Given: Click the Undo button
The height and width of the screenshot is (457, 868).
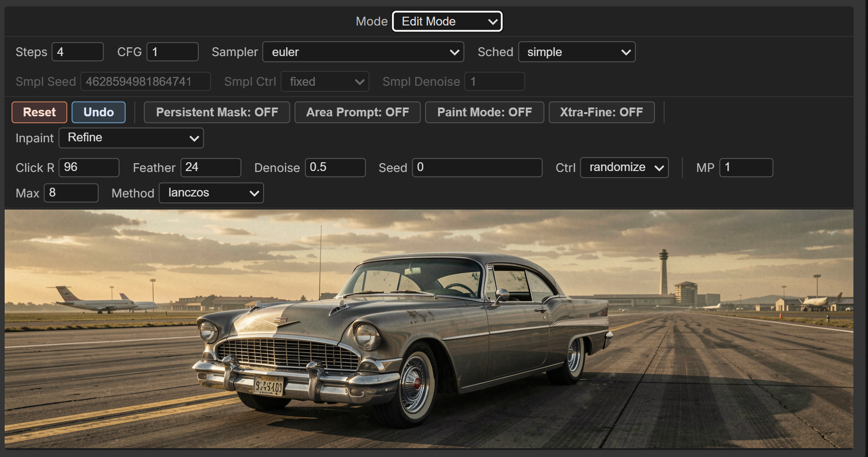Looking at the screenshot, I should pos(99,112).
